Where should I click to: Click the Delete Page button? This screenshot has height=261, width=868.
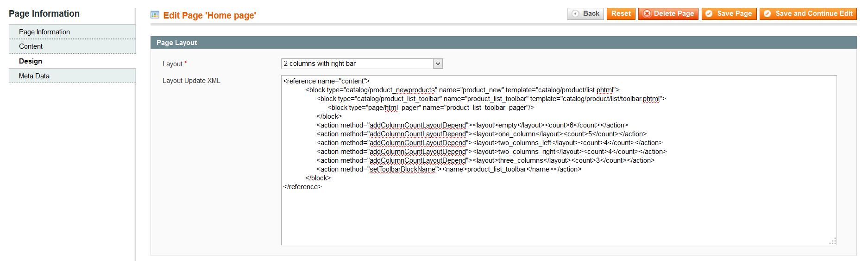(668, 14)
